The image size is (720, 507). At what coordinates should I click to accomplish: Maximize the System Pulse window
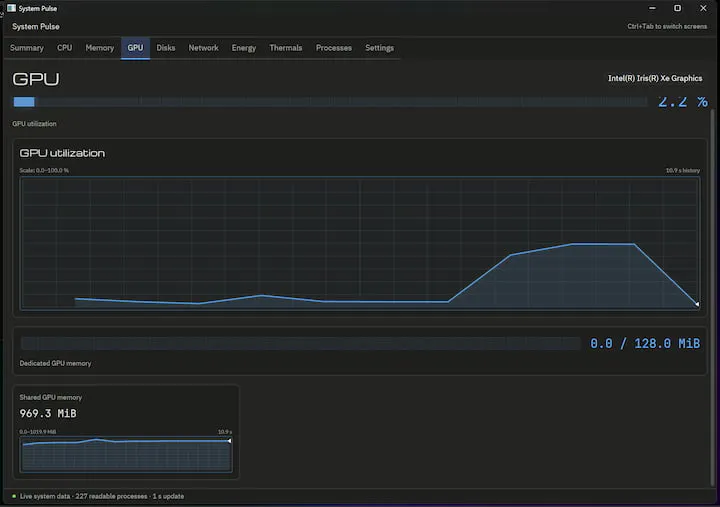(x=677, y=8)
